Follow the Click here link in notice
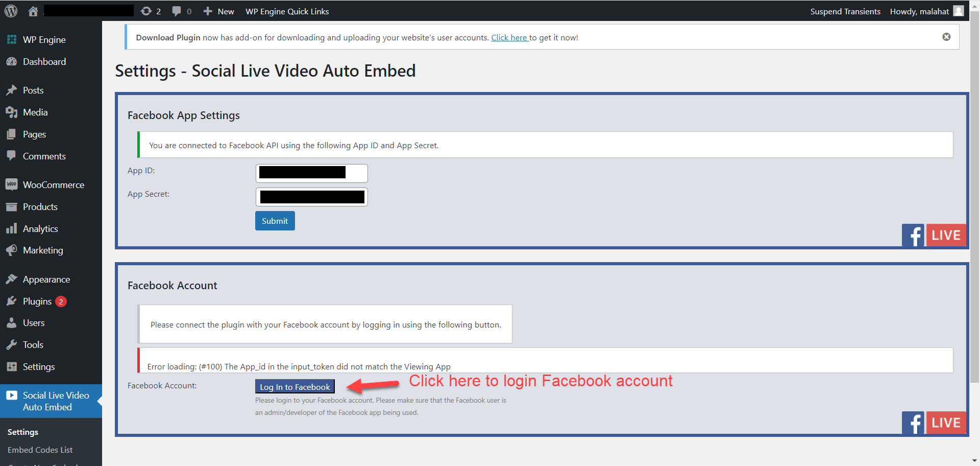The image size is (980, 466). 509,37
